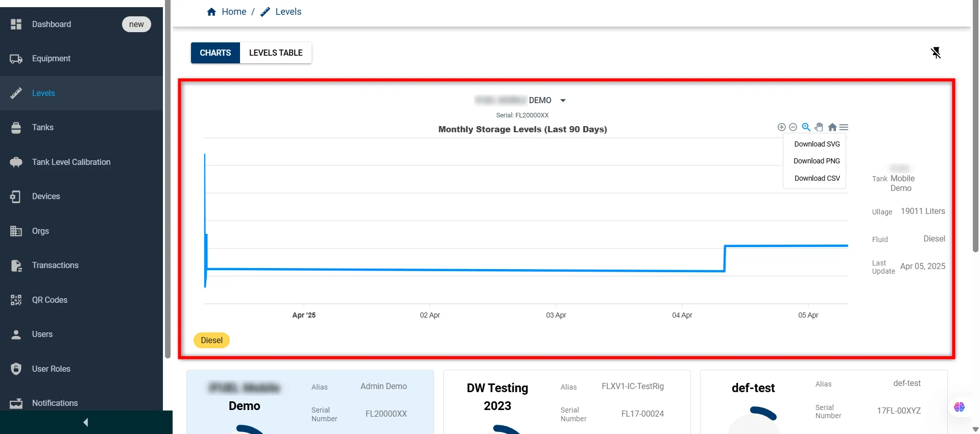Click the Home icon in breadcrumb

coord(211,12)
